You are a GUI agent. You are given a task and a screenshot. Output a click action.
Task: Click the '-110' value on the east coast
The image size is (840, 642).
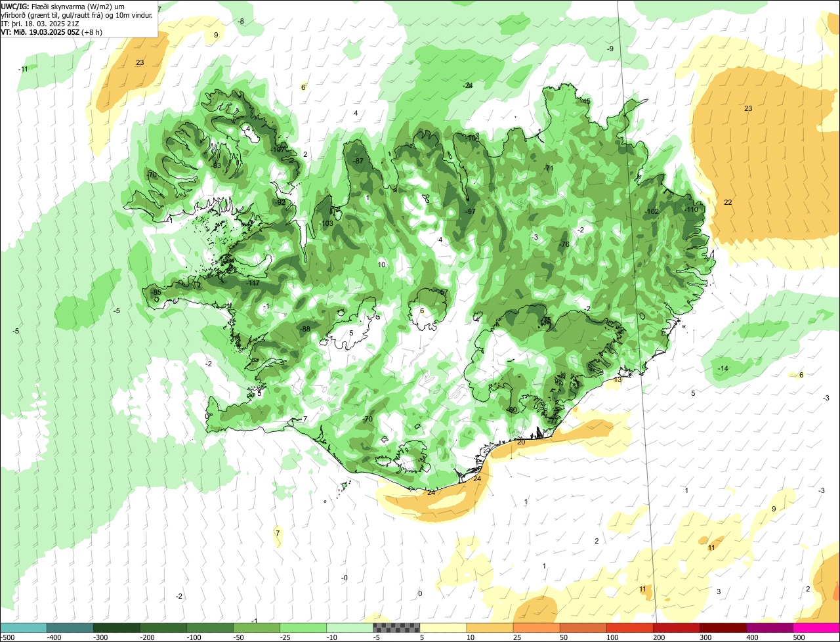(691, 209)
